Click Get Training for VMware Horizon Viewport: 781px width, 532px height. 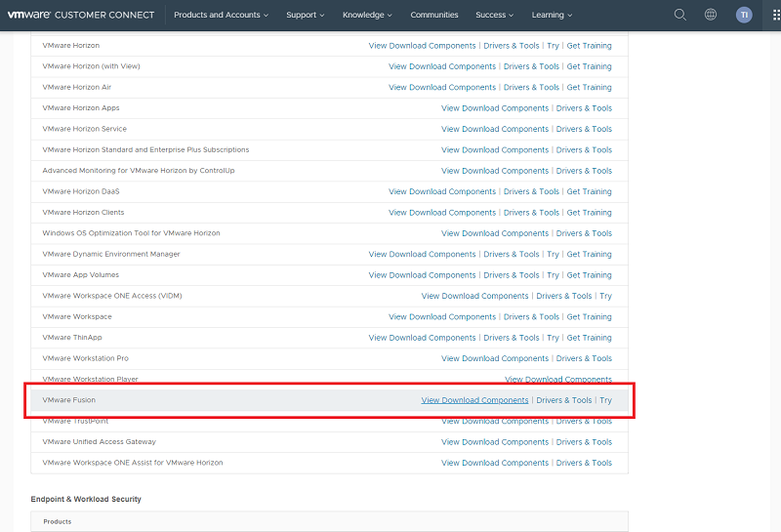click(589, 45)
